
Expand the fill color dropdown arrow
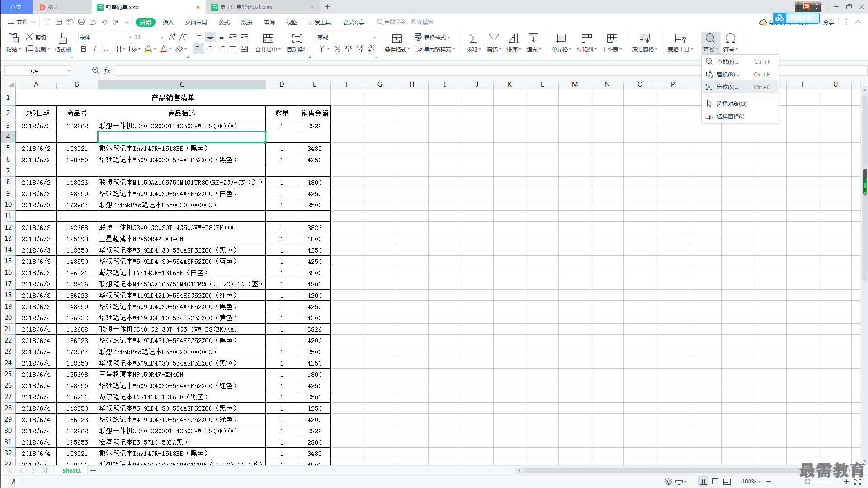tap(155, 49)
